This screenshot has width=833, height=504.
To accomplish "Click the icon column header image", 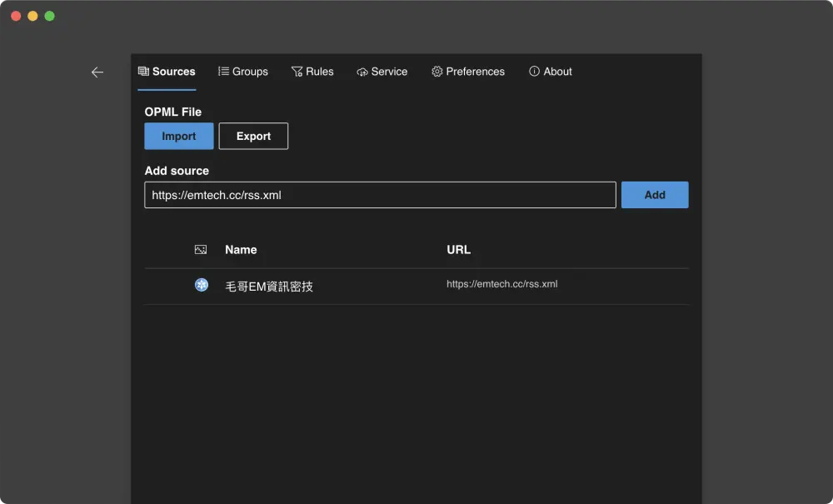I will [x=200, y=250].
